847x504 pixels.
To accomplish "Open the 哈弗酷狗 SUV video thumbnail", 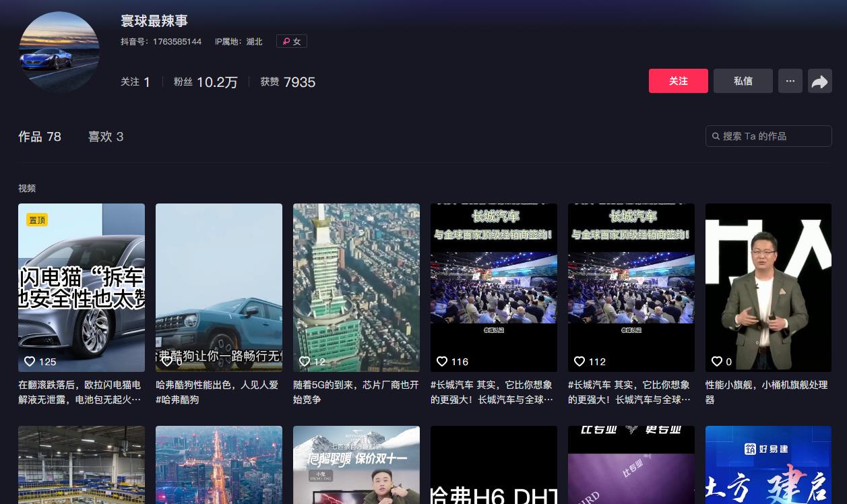I will 219,288.
